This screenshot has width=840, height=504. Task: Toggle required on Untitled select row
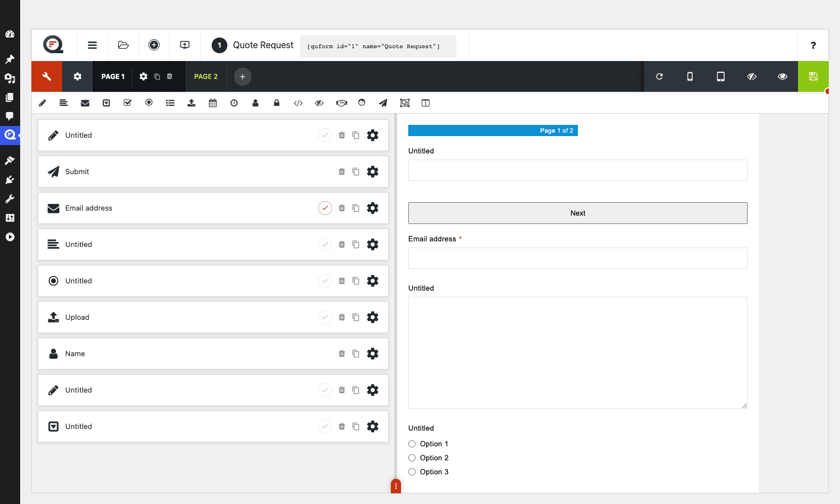point(325,427)
